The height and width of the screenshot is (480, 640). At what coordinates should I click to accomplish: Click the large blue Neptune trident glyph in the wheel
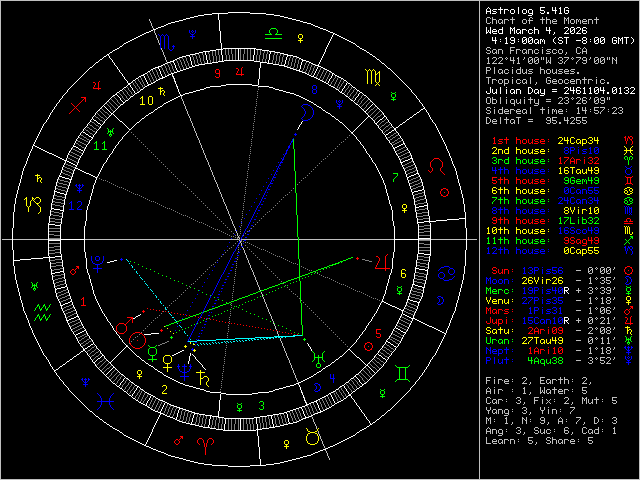click(184, 372)
